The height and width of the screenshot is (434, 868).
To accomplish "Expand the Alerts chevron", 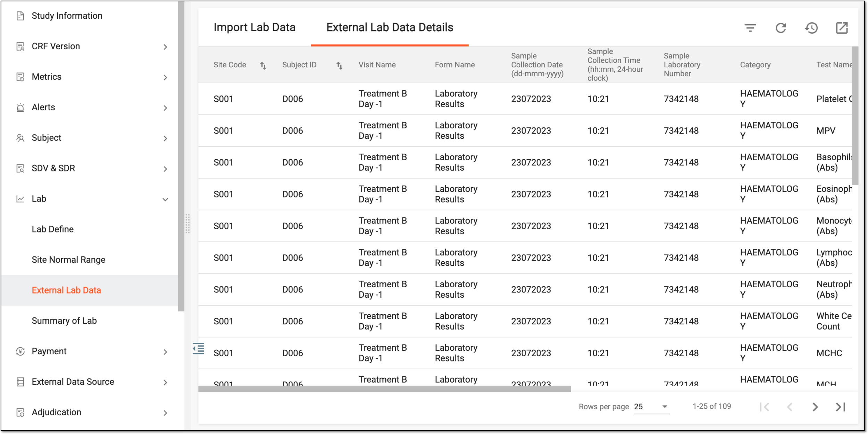I will tap(165, 108).
